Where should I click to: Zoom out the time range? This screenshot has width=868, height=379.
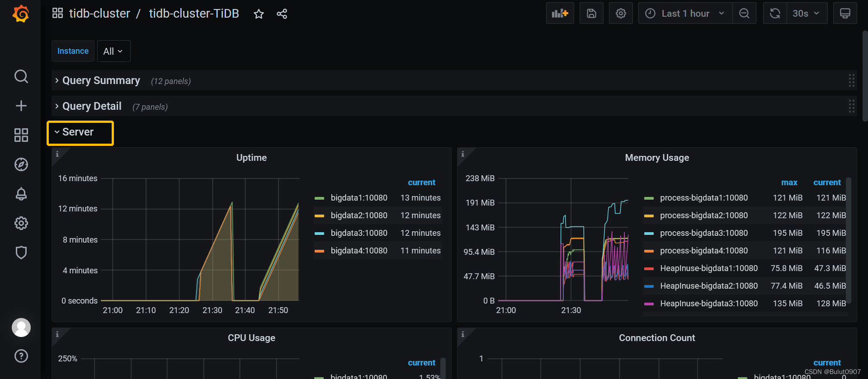[744, 14]
